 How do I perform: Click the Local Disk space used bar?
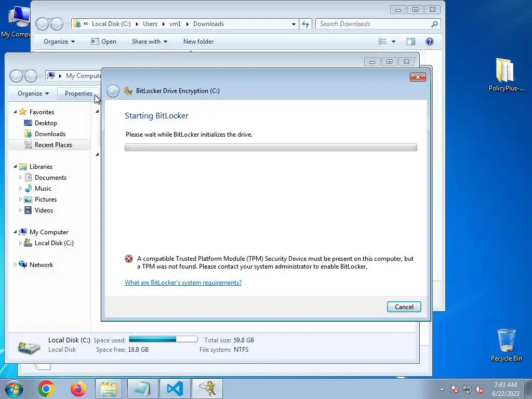click(x=163, y=339)
